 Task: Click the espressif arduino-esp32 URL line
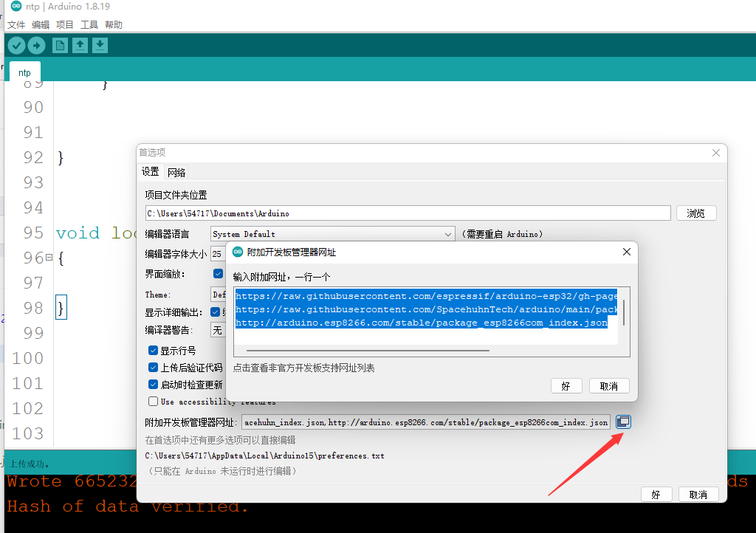[x=426, y=296]
